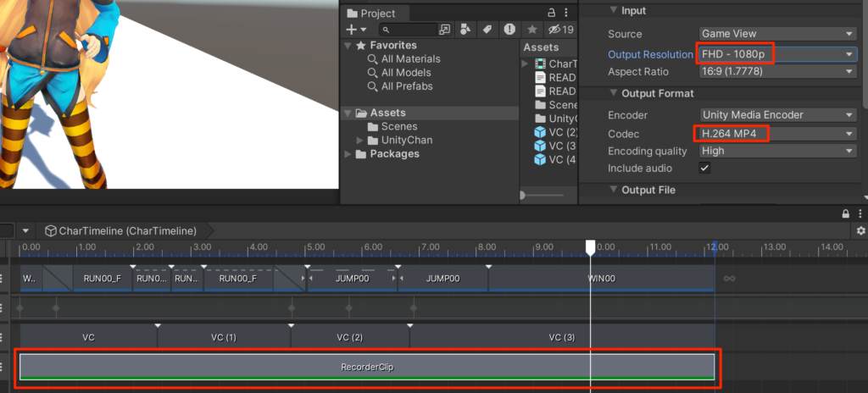Open the timeline selector dropdown arrow
Viewport: 868px width, 393px height.
pyautogui.click(x=25, y=231)
